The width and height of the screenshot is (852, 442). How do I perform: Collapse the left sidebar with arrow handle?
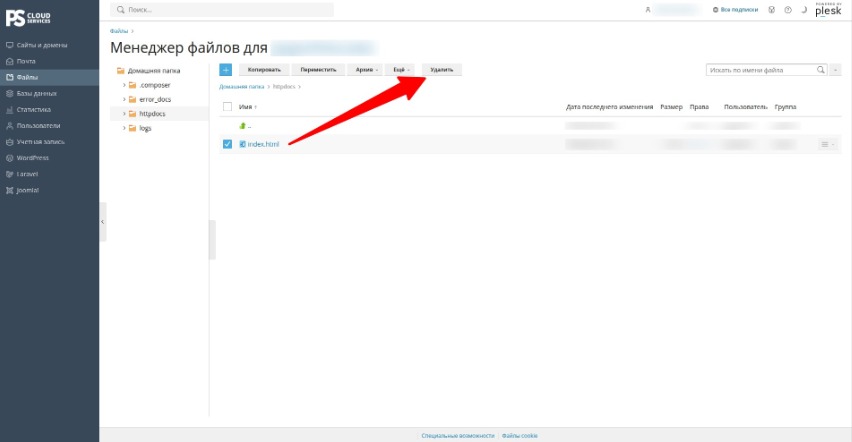click(x=103, y=222)
